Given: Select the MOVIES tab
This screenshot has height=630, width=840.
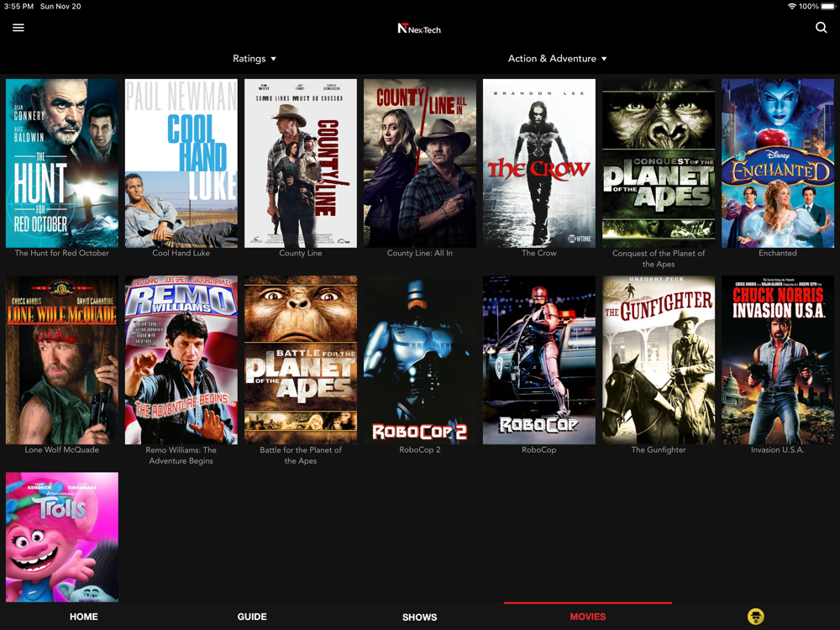Looking at the screenshot, I should tap(588, 617).
